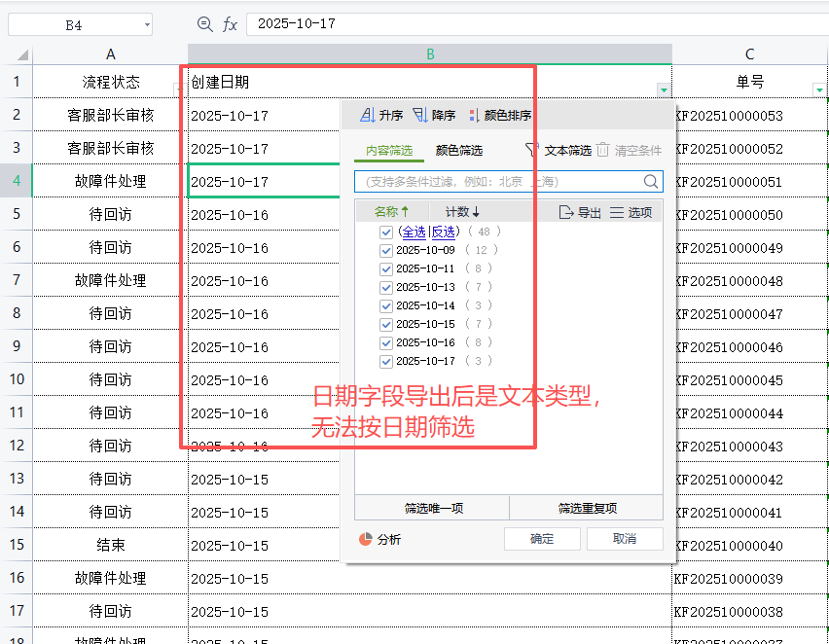Select cell A17 待回访

110,611
